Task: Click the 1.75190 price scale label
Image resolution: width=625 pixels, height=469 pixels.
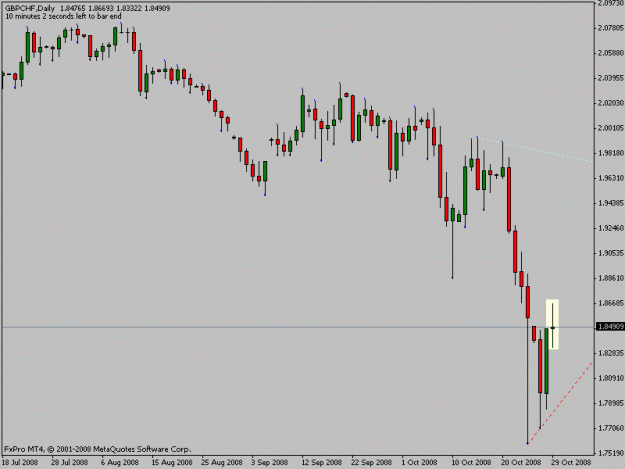Action: tap(611, 453)
